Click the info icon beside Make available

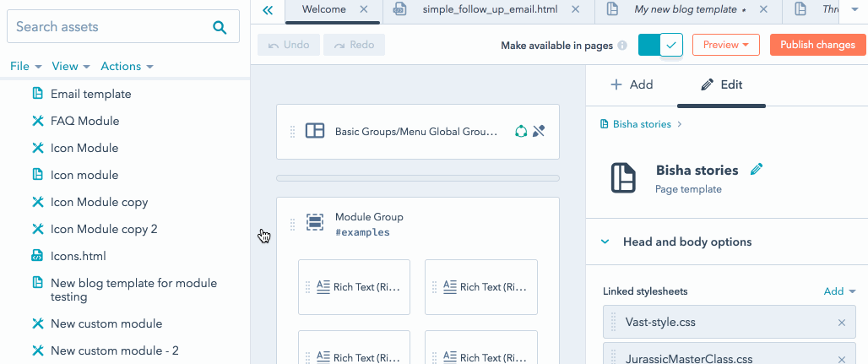(x=622, y=46)
